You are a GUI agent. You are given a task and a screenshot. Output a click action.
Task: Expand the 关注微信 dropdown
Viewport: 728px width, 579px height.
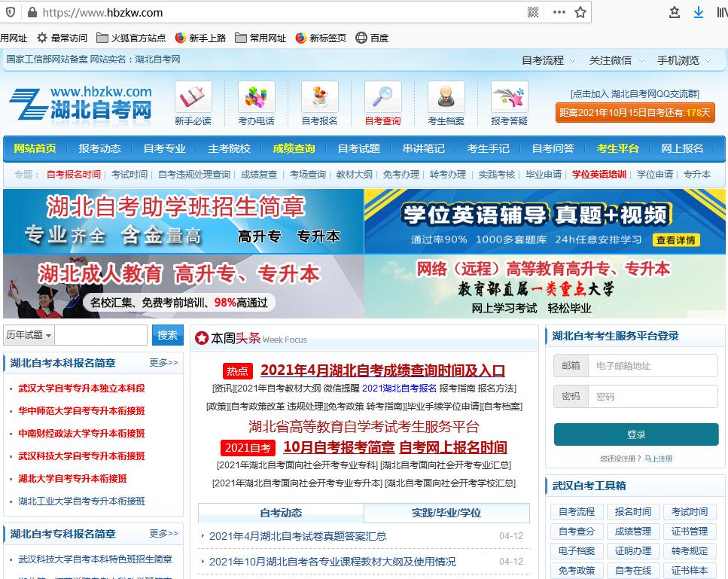[x=617, y=60]
